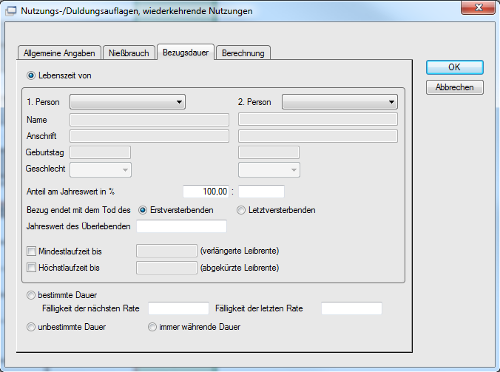This screenshot has height=372, width=500.
Task: Click the Höchstlaufzeit bis date field
Action: coord(167,268)
